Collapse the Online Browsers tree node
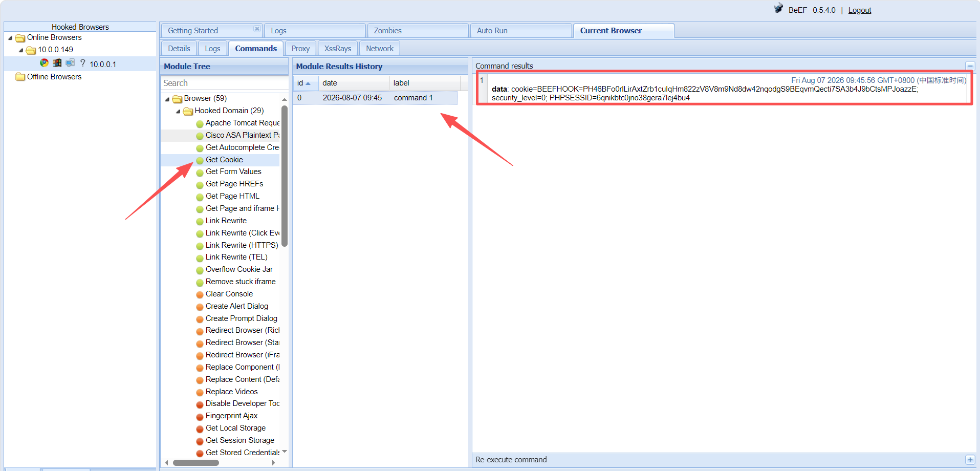980x471 pixels. 10,38
